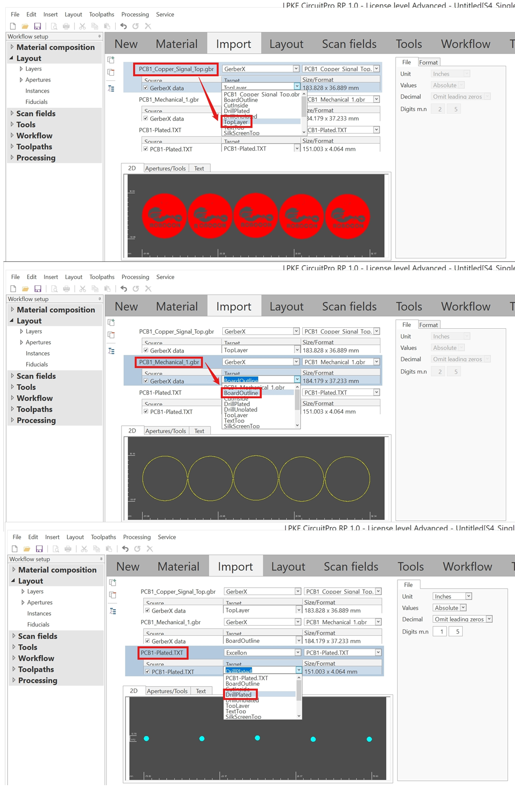Image resolution: width=515 pixels, height=812 pixels.
Task: Click the Undo arrow in the bottom window's toolbar
Action: (x=125, y=549)
